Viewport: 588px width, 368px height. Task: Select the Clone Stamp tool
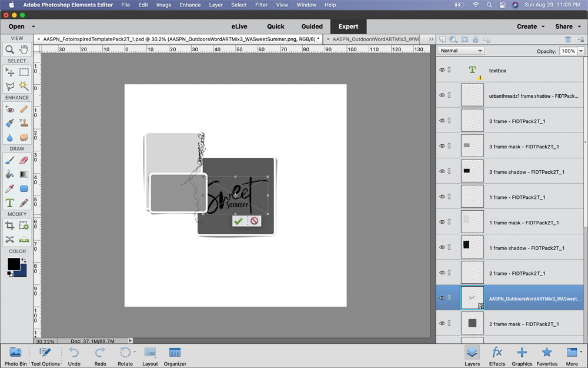(24, 123)
